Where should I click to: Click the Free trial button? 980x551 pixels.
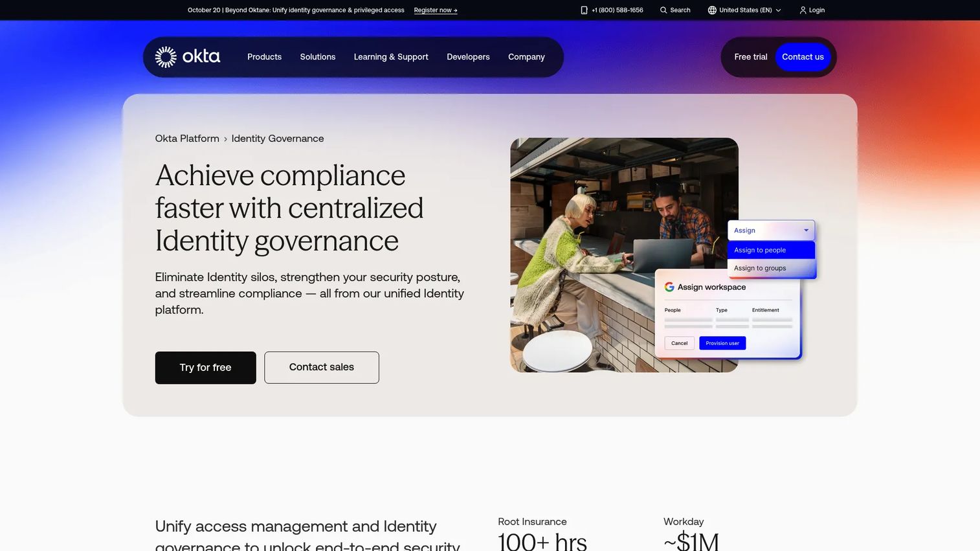tap(750, 57)
